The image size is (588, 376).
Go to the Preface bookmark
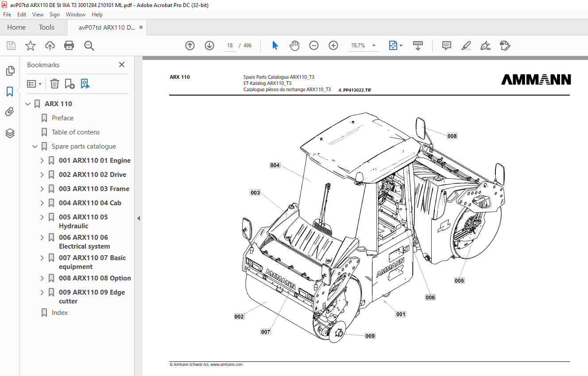pos(62,118)
